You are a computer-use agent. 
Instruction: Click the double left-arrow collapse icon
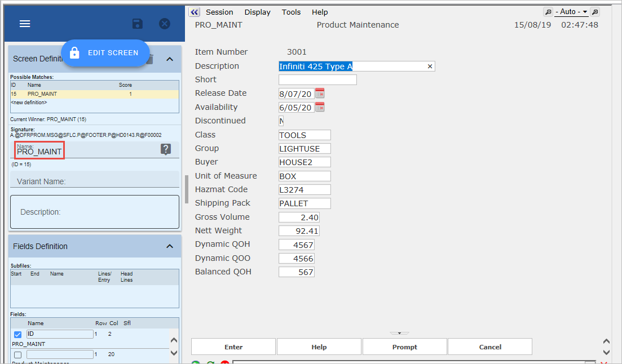(194, 12)
